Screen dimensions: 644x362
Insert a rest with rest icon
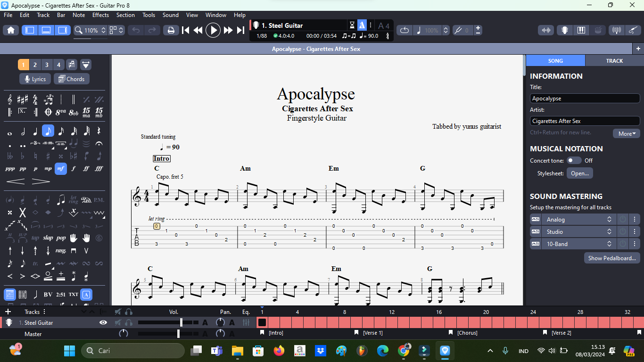(99, 131)
